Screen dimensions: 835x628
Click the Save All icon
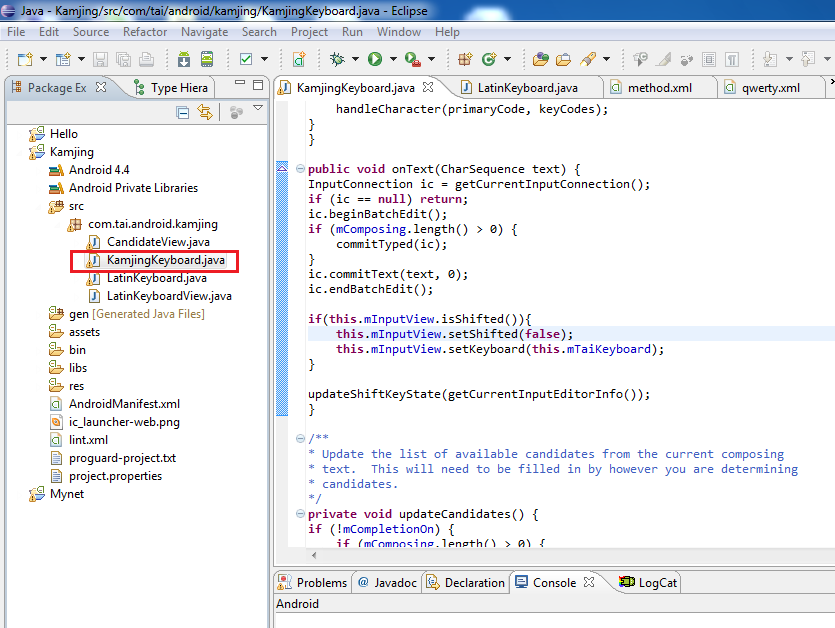124,59
